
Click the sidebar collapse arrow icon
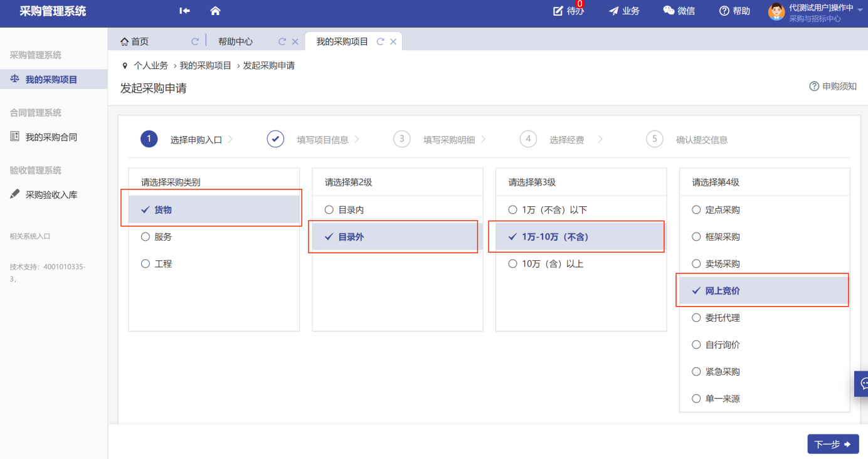[x=184, y=11]
